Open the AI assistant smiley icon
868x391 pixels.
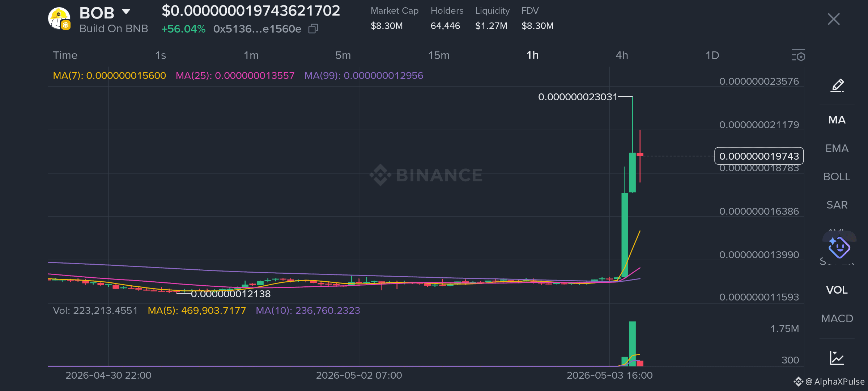pos(839,247)
